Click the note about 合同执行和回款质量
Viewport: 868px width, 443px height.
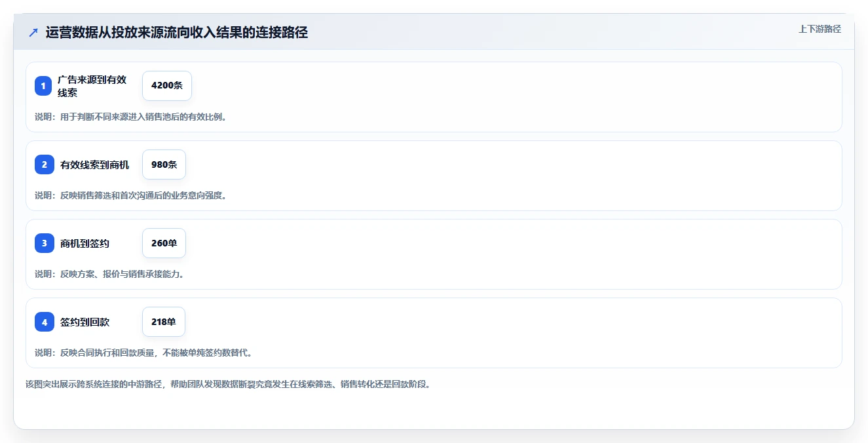[x=143, y=353]
